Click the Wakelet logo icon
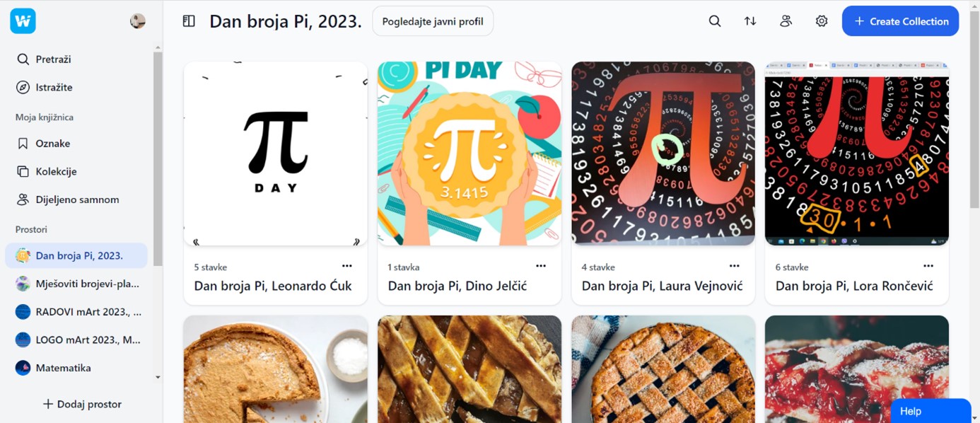Image resolution: width=980 pixels, height=423 pixels. coord(23,21)
